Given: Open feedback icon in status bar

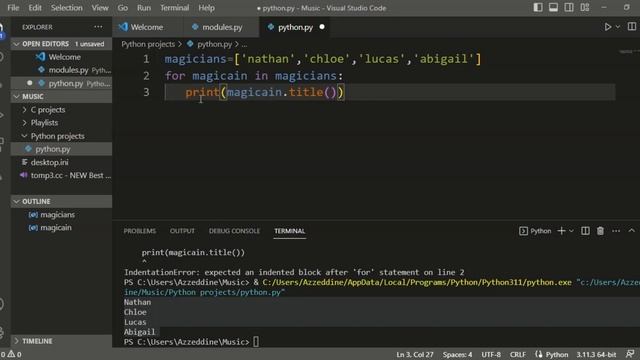Looking at the screenshot, I should point(630,354).
